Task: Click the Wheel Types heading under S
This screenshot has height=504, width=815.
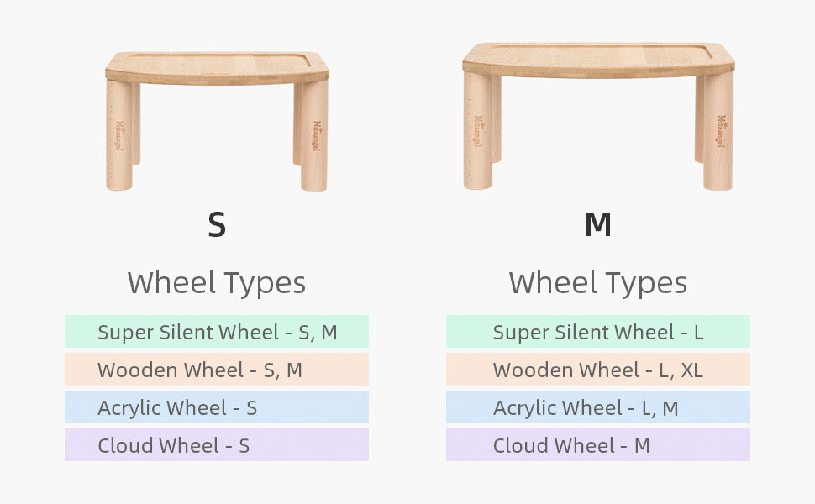Action: 217,282
